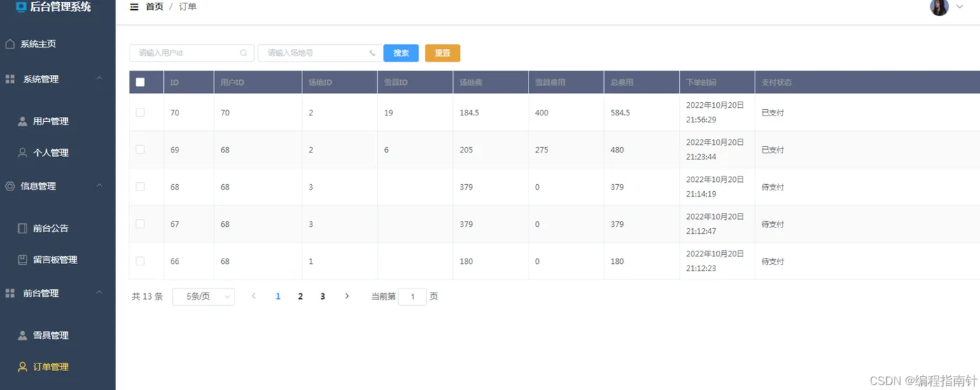Viewport: 980px width, 390px height.
Task: Click the hamburger menu collapse icon
Action: (x=134, y=7)
